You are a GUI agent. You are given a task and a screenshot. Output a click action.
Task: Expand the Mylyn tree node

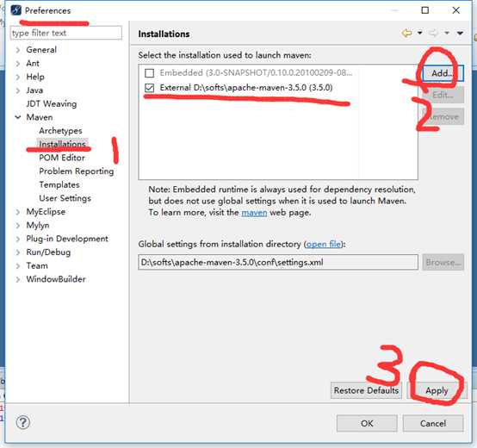[18, 225]
